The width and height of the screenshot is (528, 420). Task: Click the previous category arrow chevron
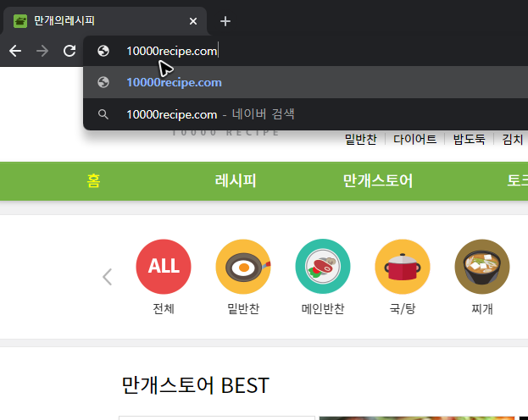[107, 277]
